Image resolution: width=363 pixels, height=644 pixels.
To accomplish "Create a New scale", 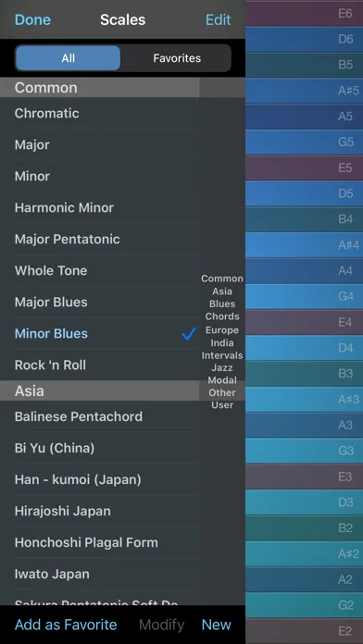I will (217, 625).
